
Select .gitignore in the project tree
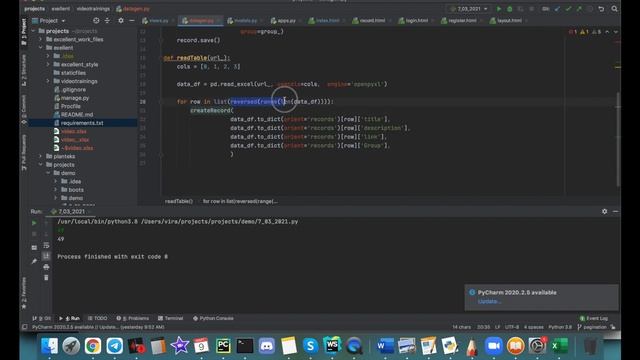point(73,89)
